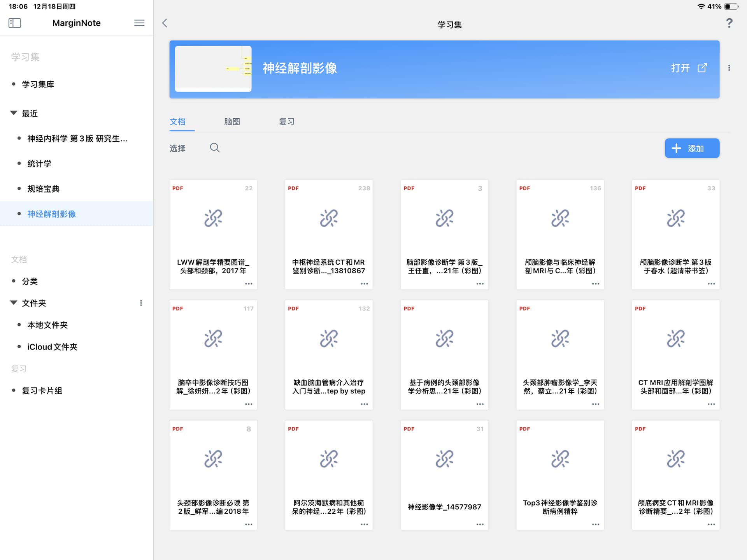The width and height of the screenshot is (747, 560).
Task: Open vertical dots menu beside study set banner
Action: [729, 68]
